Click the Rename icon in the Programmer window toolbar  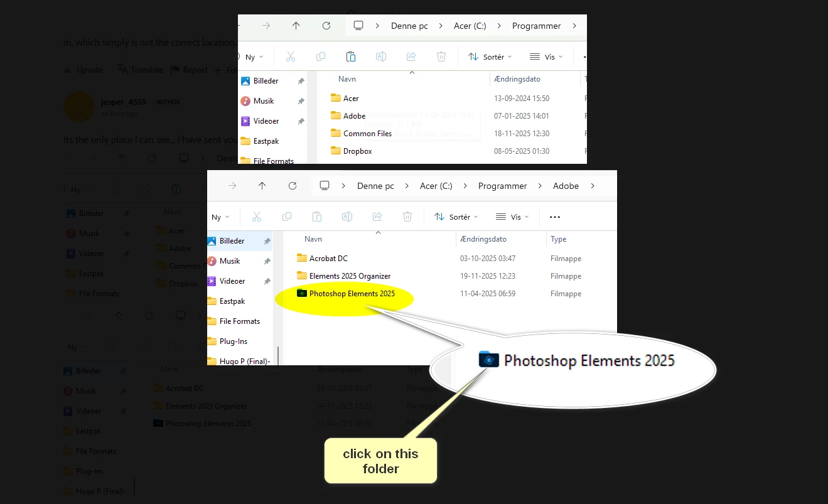coord(380,56)
